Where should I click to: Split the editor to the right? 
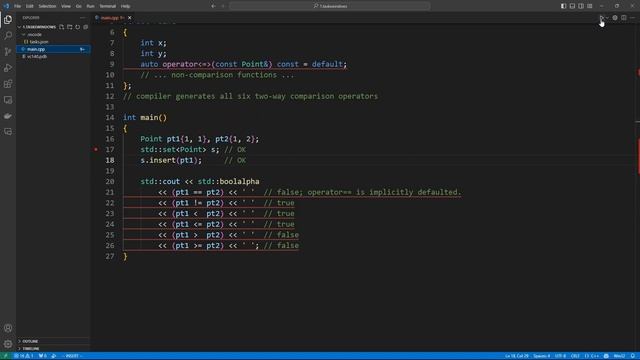[624, 18]
